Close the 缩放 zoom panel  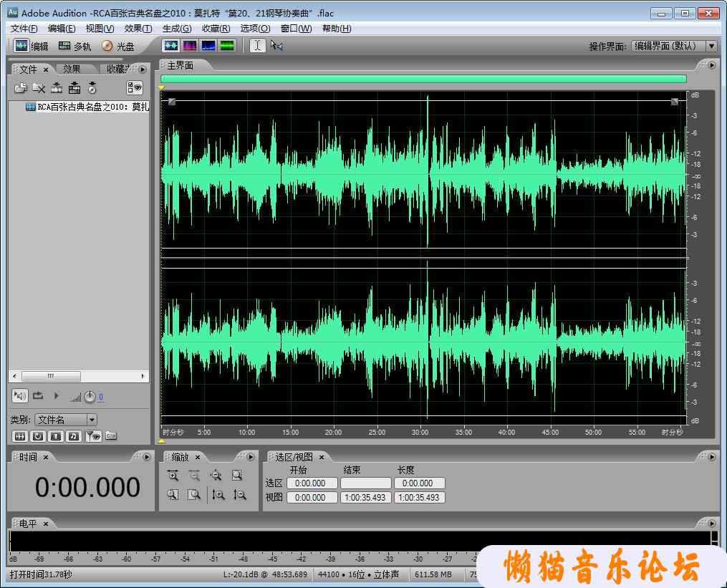(198, 457)
